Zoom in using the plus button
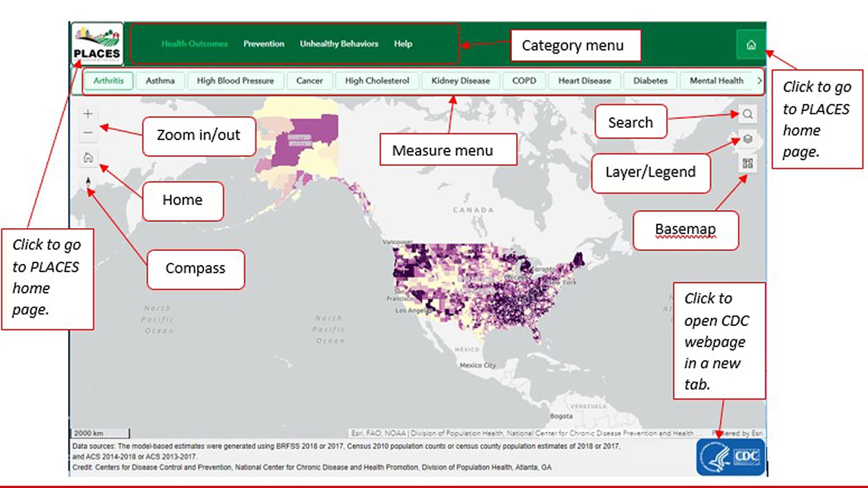 [88, 114]
